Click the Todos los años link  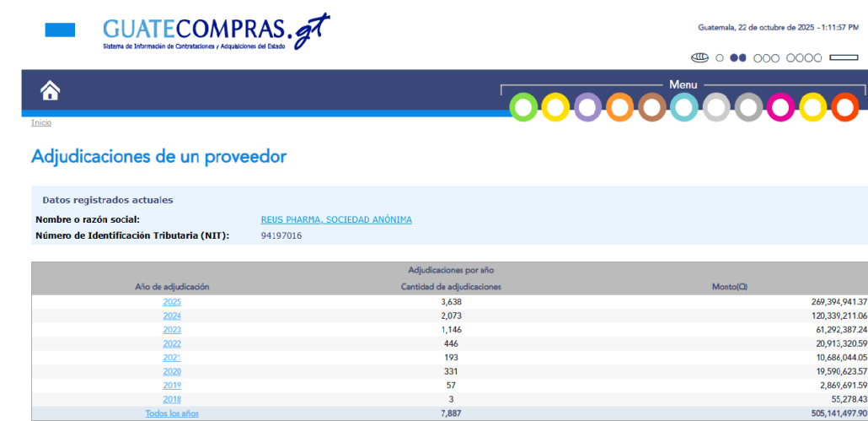[x=172, y=413]
